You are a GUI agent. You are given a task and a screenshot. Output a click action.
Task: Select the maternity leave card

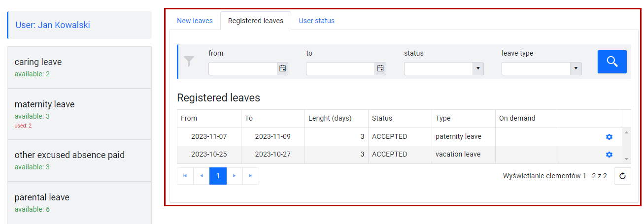click(79, 114)
